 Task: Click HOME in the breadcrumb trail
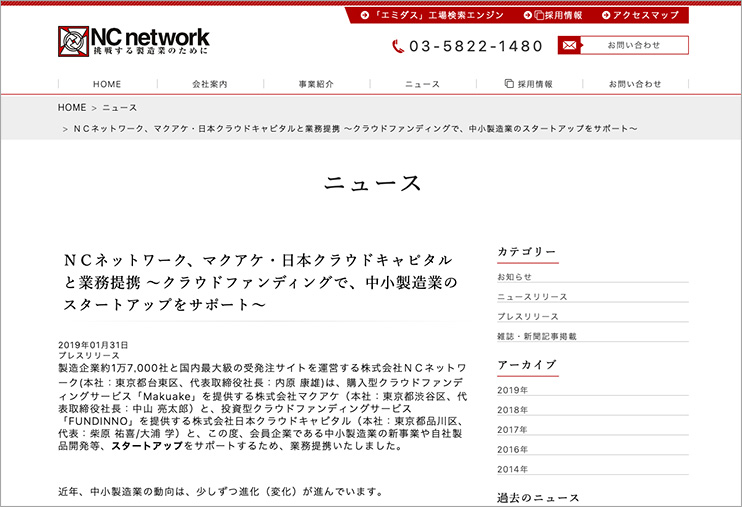[x=72, y=107]
